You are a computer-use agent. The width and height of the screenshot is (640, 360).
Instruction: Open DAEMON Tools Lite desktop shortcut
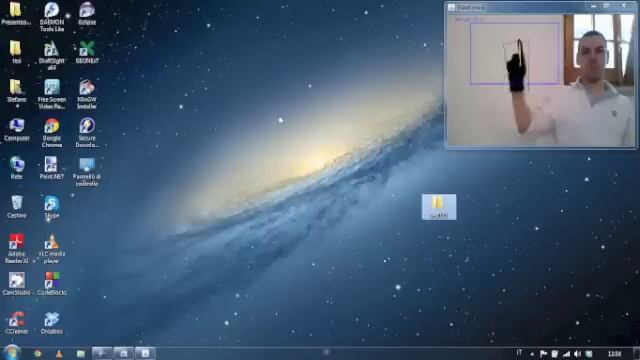tap(52, 17)
